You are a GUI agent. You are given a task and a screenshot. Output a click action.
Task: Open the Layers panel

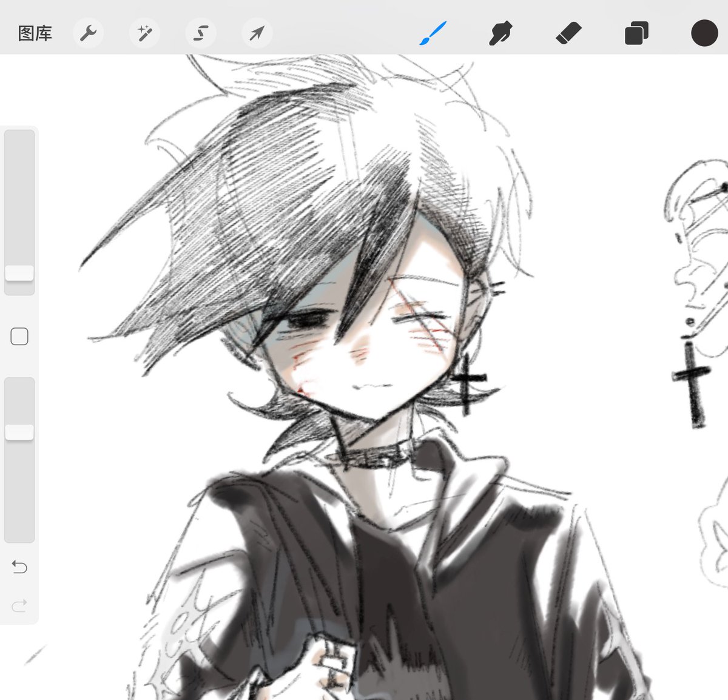636,33
